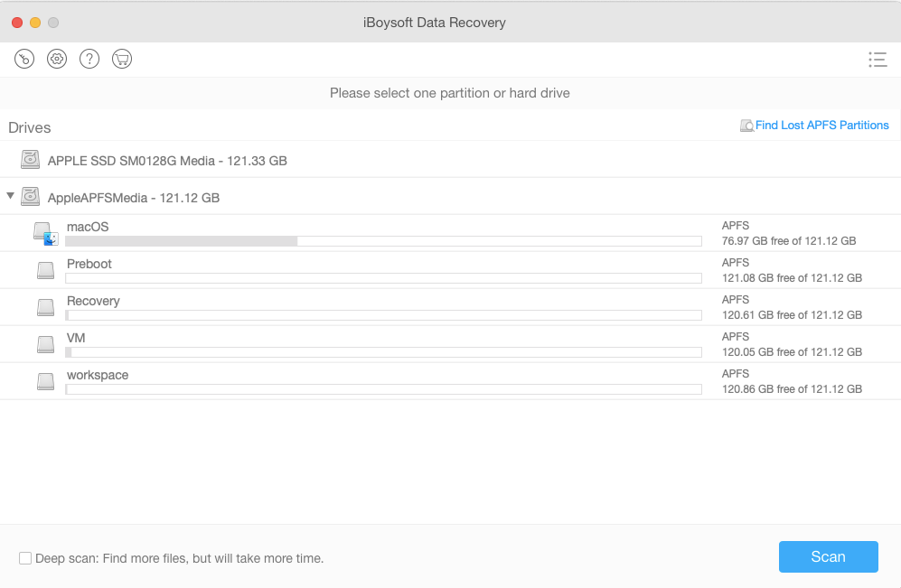Open Find Lost APFS Partitions link

[x=821, y=126]
